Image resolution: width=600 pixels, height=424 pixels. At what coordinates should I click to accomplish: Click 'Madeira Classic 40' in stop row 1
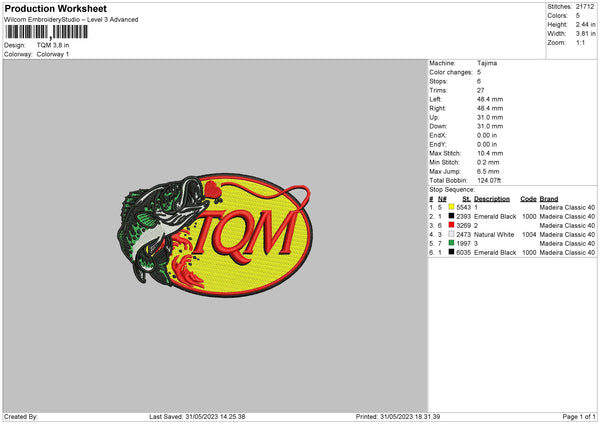coord(567,207)
